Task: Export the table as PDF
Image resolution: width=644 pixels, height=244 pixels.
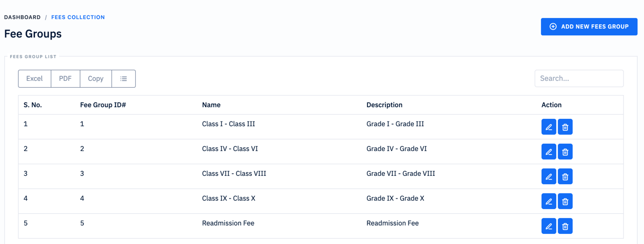Action: tap(65, 79)
